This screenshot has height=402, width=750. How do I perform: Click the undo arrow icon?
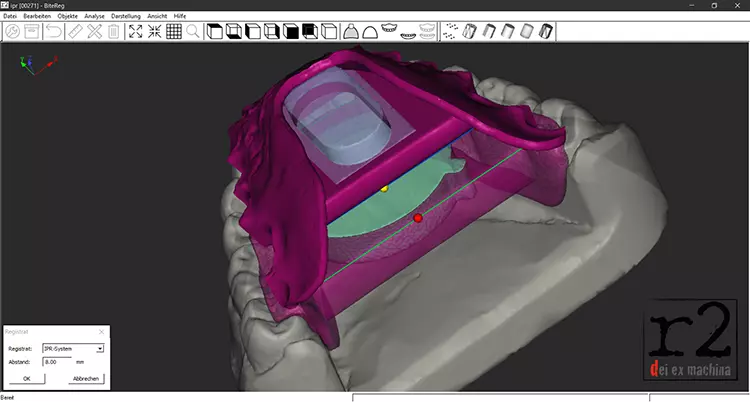click(x=52, y=31)
